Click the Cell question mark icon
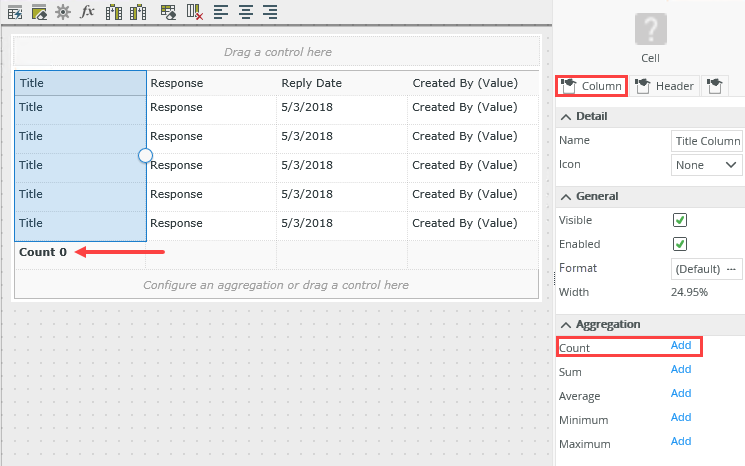Viewport: 745px width, 466px height. pyautogui.click(x=650, y=29)
